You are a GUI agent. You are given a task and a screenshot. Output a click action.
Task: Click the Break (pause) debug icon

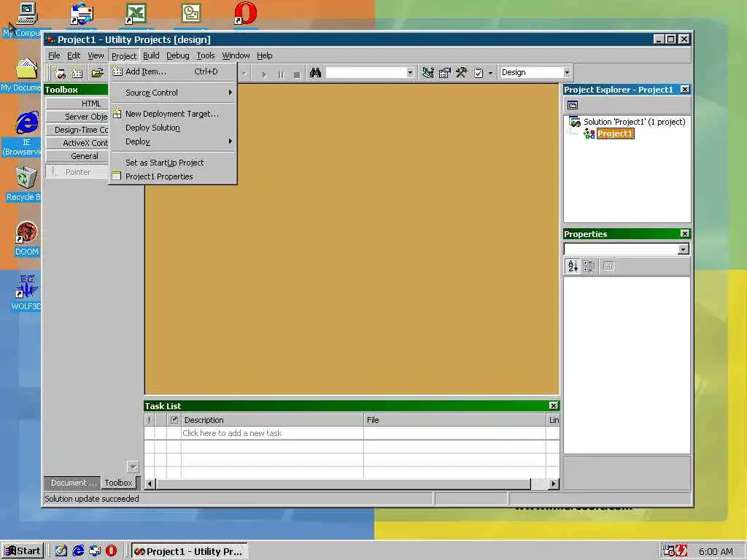tap(281, 74)
